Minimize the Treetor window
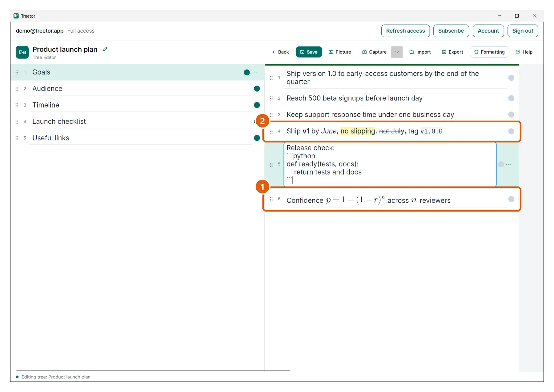 coord(500,16)
